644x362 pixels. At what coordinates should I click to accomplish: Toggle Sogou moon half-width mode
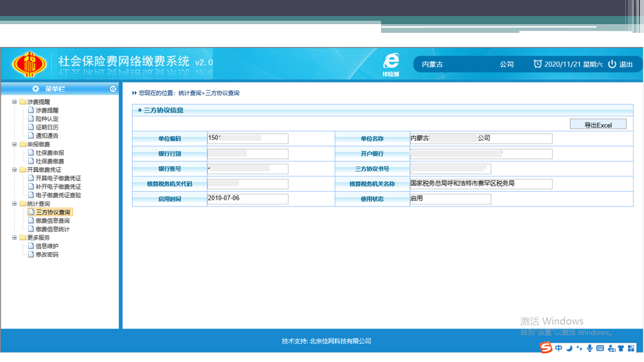point(570,348)
